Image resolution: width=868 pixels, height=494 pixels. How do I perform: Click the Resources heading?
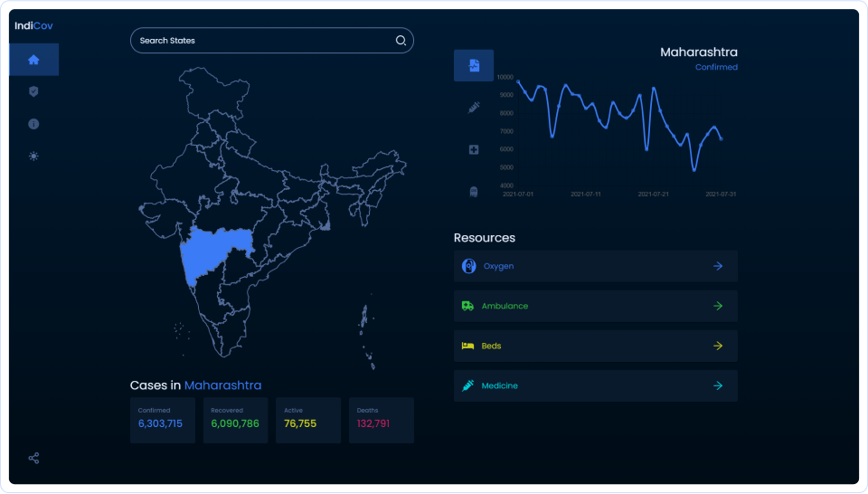[485, 238]
